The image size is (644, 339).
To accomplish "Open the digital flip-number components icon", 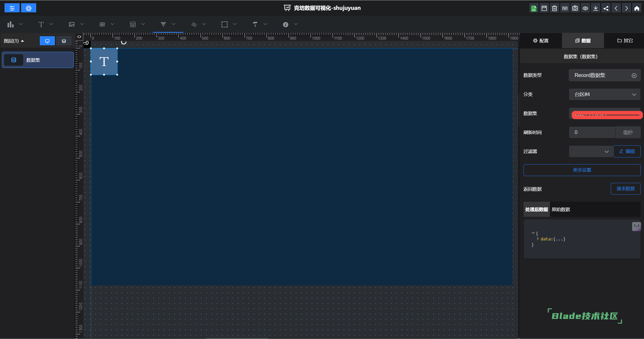I will pos(102,24).
